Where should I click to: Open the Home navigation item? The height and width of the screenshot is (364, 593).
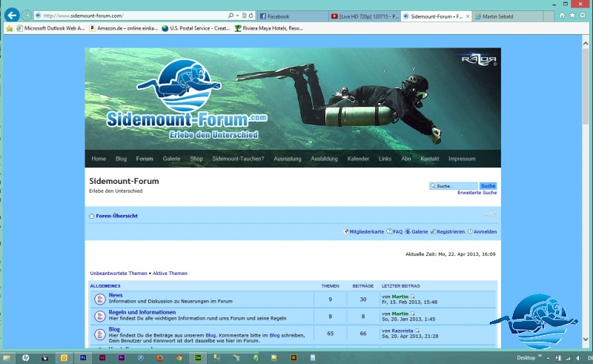click(99, 159)
